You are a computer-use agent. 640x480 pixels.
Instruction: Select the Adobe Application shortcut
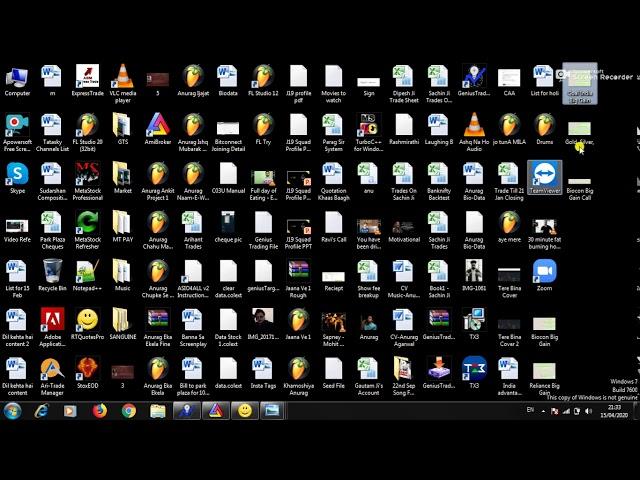(52, 327)
